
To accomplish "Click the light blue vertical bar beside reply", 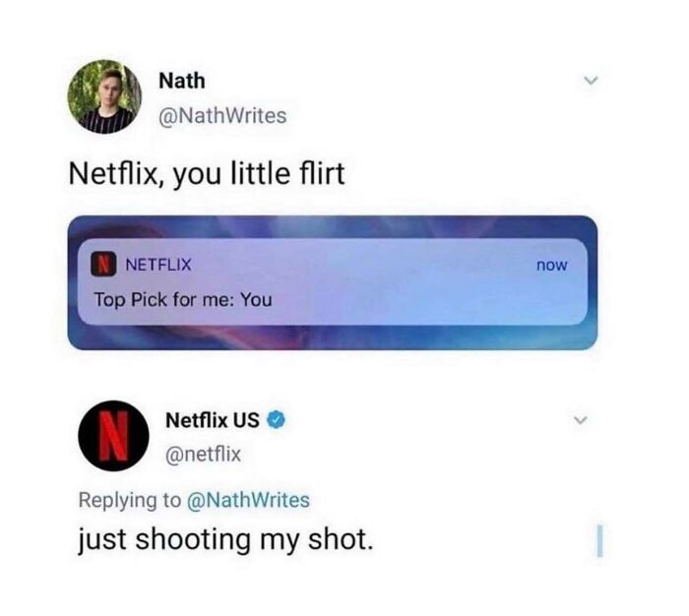I will (600, 540).
